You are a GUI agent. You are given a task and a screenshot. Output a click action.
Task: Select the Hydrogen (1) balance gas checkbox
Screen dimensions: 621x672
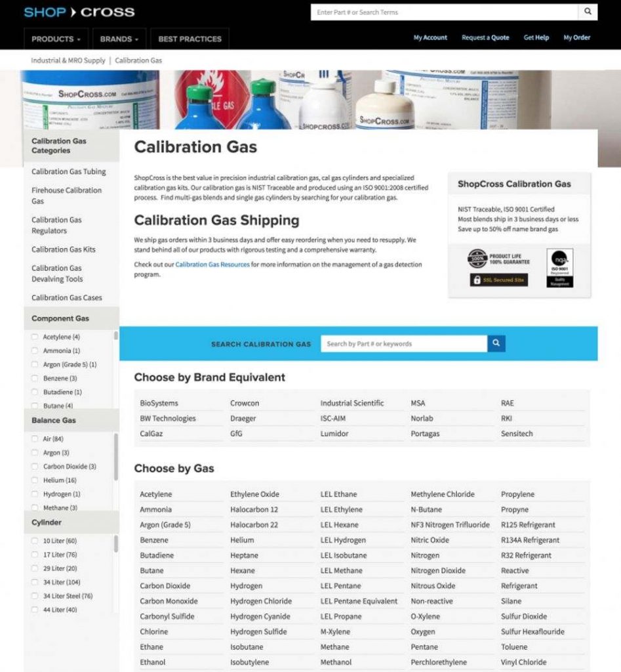pyautogui.click(x=35, y=493)
